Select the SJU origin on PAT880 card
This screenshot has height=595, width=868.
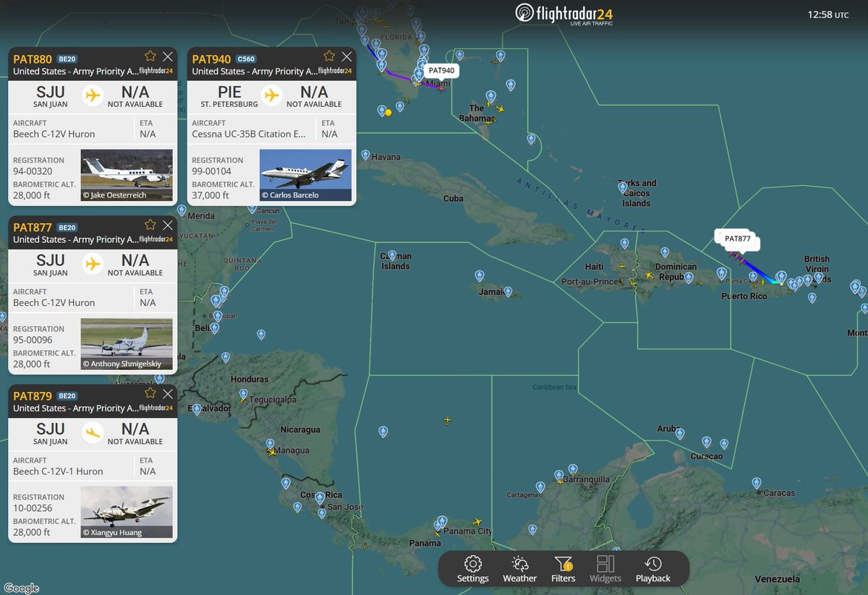coord(50,95)
